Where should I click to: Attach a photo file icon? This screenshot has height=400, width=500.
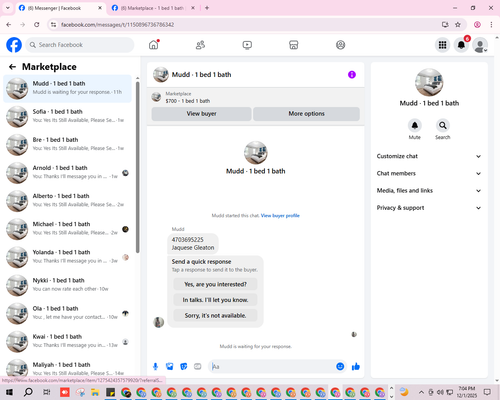pyautogui.click(x=170, y=367)
